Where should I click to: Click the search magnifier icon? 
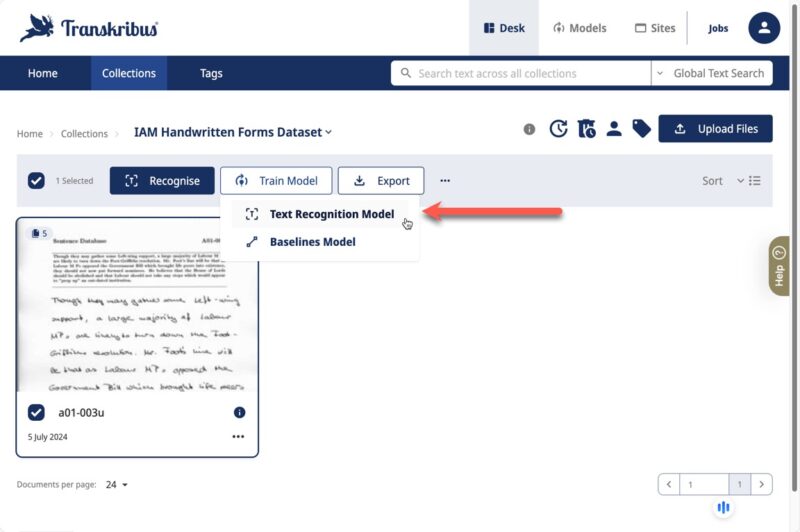tap(406, 73)
